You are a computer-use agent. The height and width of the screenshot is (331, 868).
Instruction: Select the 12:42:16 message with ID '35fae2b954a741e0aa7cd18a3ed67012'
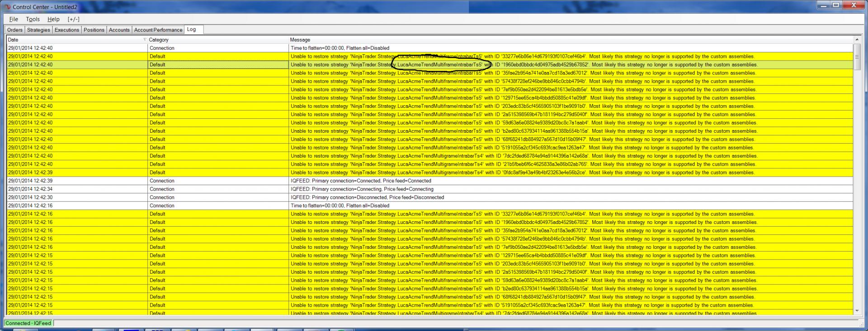[571, 230]
